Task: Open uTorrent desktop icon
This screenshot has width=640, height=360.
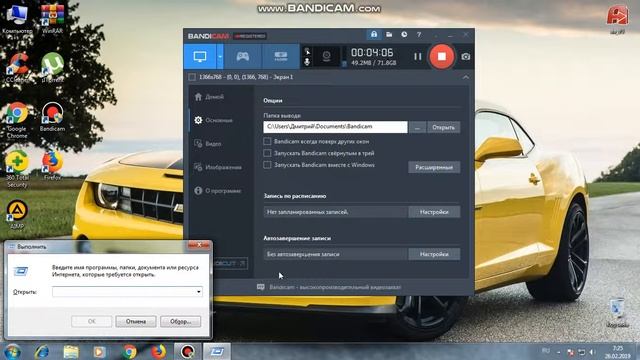Action: (x=52, y=67)
